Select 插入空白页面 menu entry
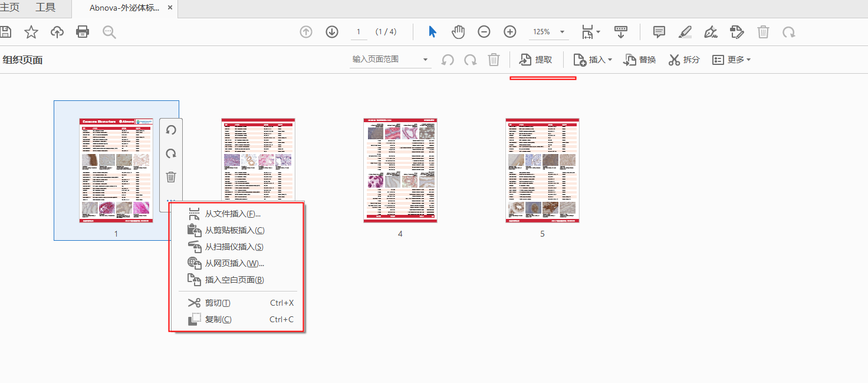 [234, 280]
